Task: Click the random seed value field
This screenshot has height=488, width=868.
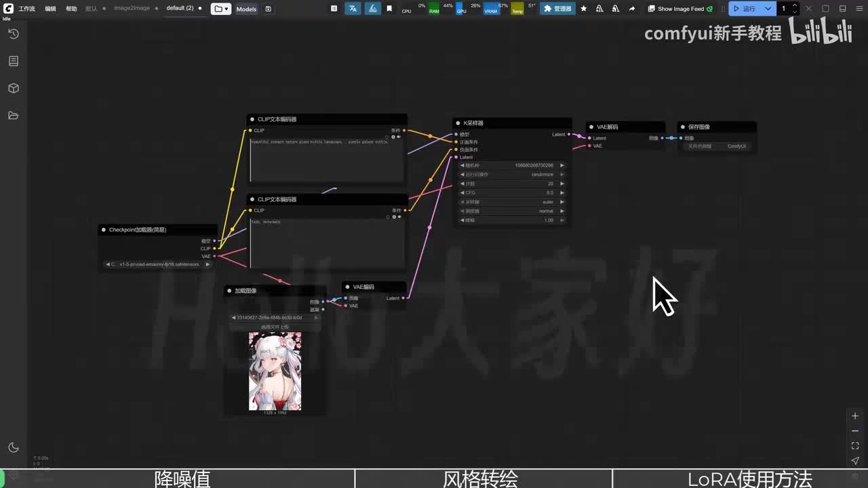Action: click(512, 165)
